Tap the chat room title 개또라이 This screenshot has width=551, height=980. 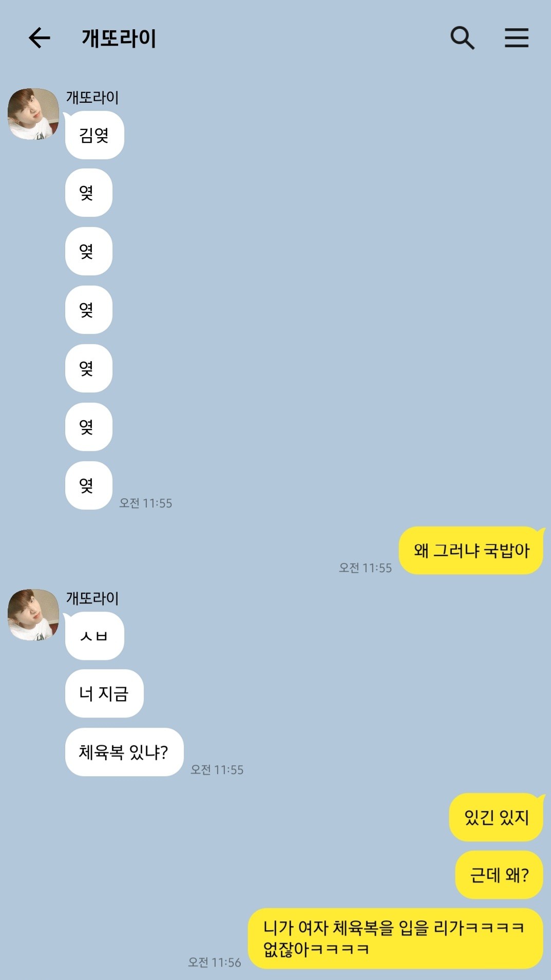point(119,39)
